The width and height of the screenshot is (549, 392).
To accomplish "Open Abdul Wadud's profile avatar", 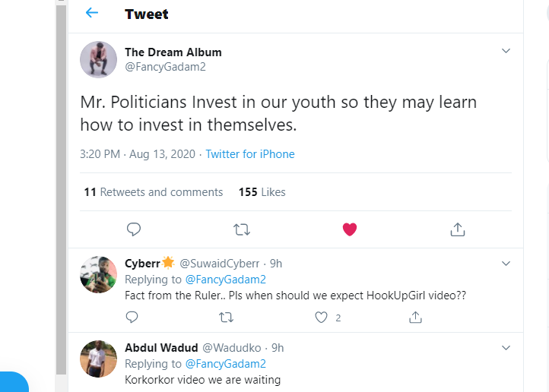I will coord(99,359).
